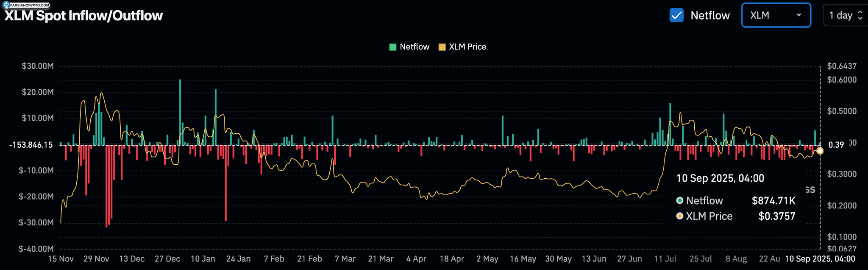The image size is (868, 270).
Task: Click the tallest green bar near 27 Dec
Action: [180, 110]
